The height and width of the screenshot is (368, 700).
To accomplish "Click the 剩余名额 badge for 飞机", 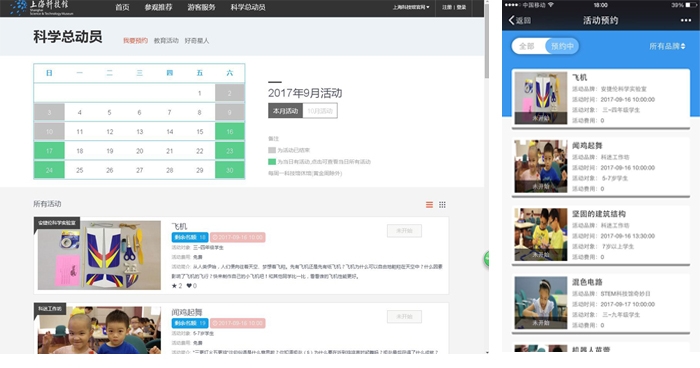I will pyautogui.click(x=190, y=237).
